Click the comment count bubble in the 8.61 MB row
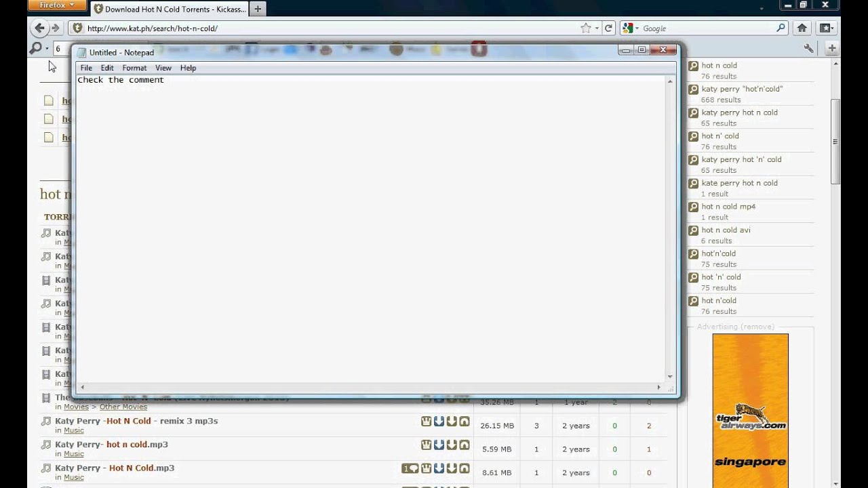Screen dimensions: 868x488 click(x=410, y=468)
